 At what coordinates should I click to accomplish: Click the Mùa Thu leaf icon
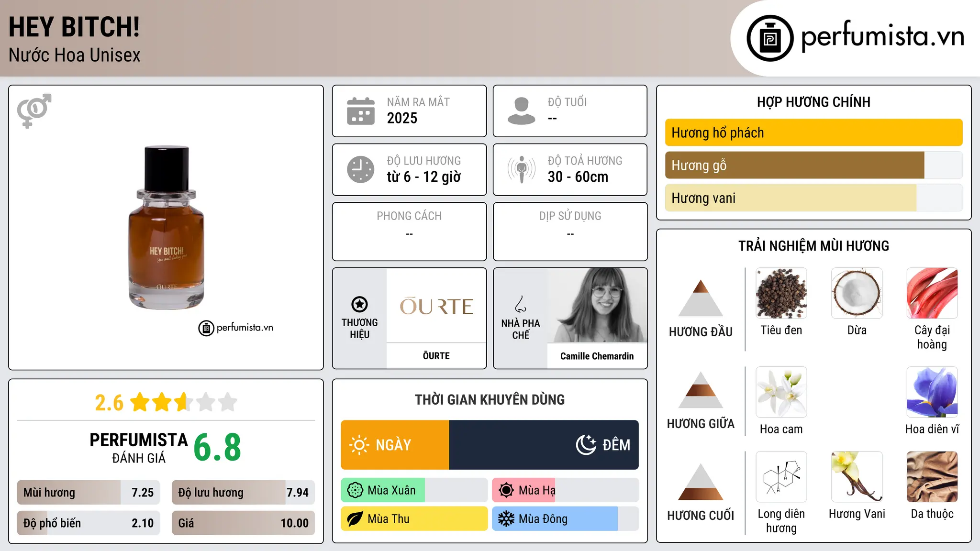(x=355, y=519)
